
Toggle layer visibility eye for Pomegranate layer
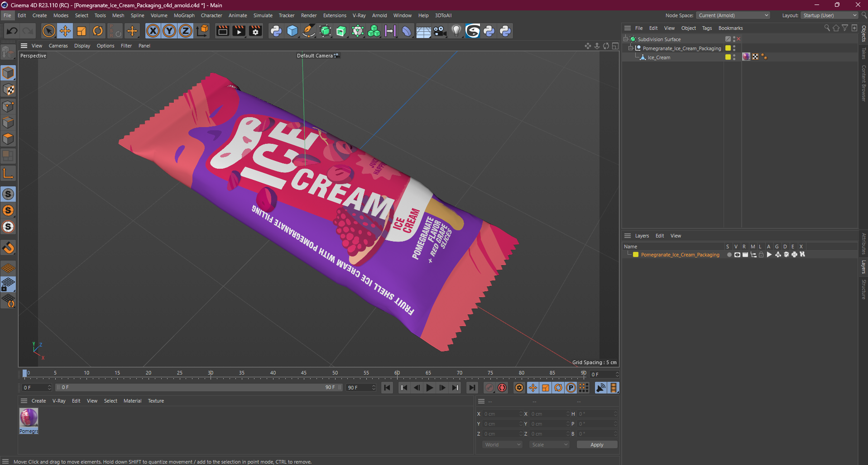point(737,255)
